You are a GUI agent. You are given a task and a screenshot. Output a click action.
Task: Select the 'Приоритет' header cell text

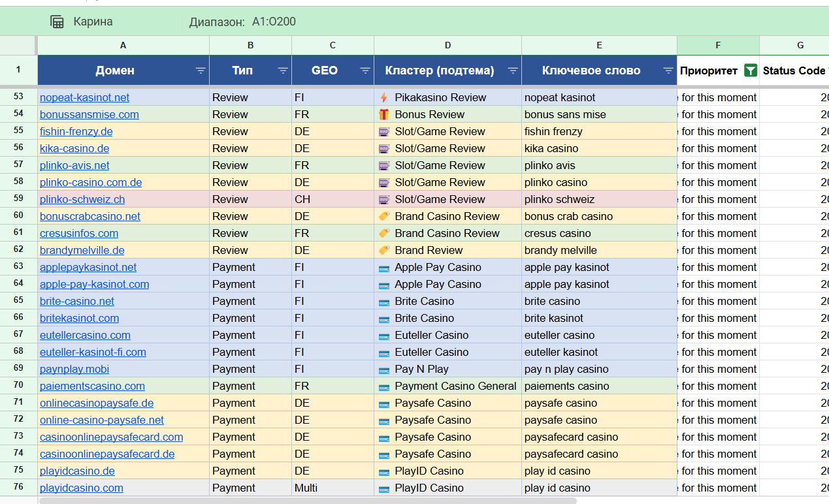point(709,71)
